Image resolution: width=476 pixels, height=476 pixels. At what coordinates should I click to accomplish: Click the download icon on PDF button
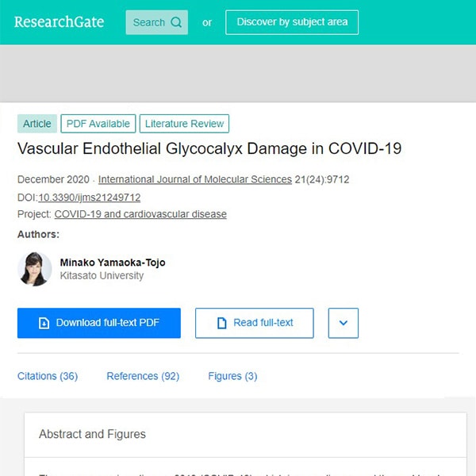pos(44,323)
